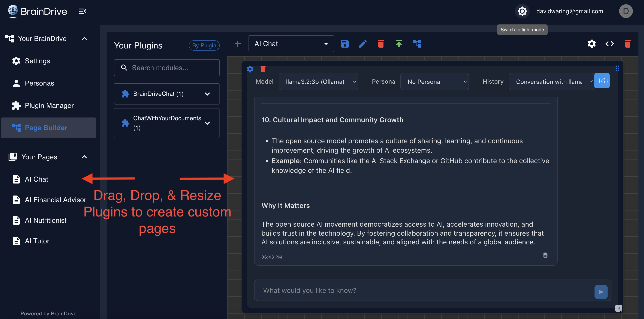Open the No Persona dropdown
This screenshot has height=319, width=644.
tap(434, 81)
